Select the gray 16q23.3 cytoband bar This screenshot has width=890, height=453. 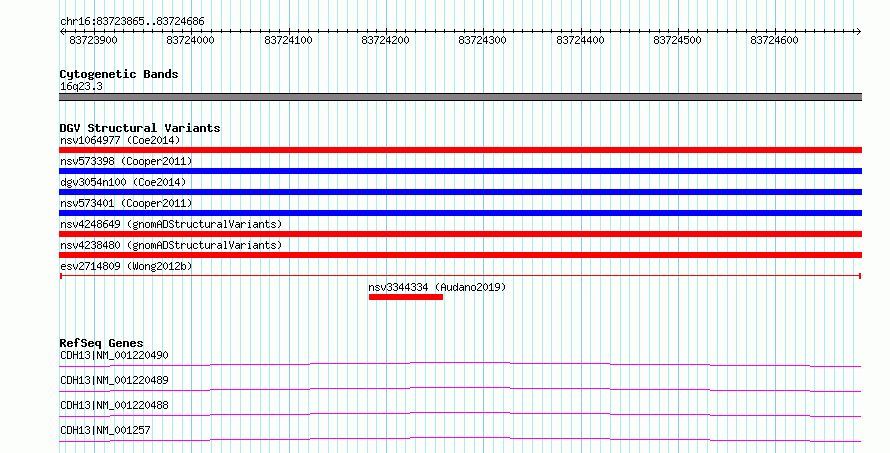[x=460, y=97]
